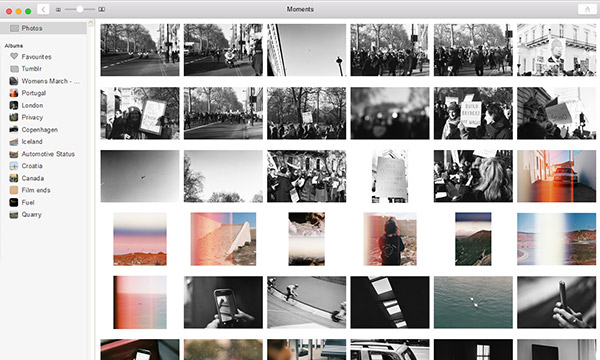This screenshot has width=600, height=360.
Task: Select the Build Bridges protest sign photo
Action: pyautogui.click(x=473, y=113)
